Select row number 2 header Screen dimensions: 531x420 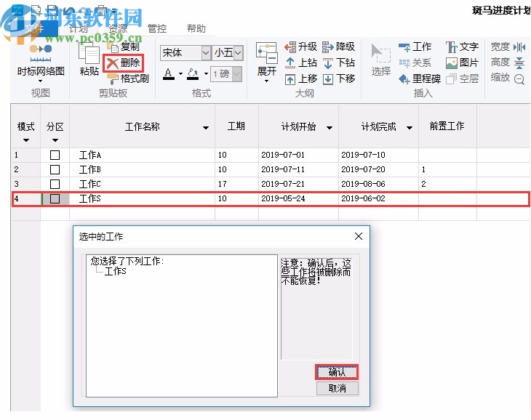pos(25,169)
